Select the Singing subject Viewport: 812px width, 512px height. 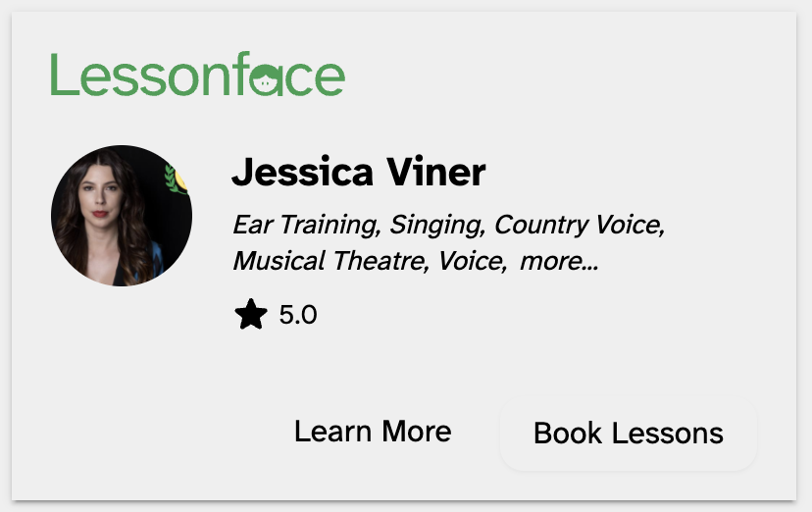click(x=436, y=225)
